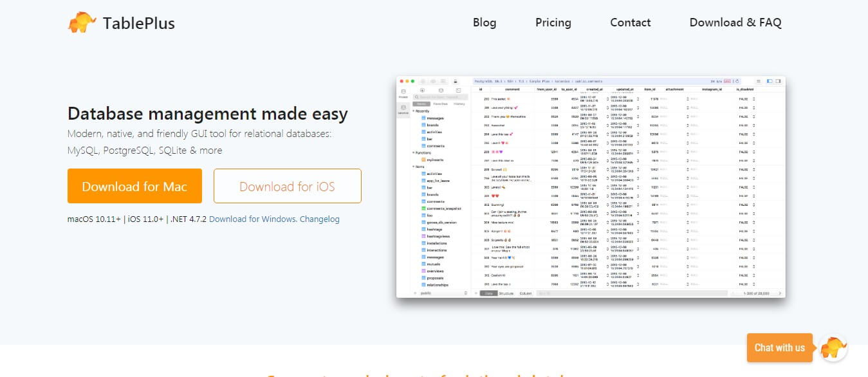Click the Download for Mac button
868x377 pixels.
coord(134,186)
